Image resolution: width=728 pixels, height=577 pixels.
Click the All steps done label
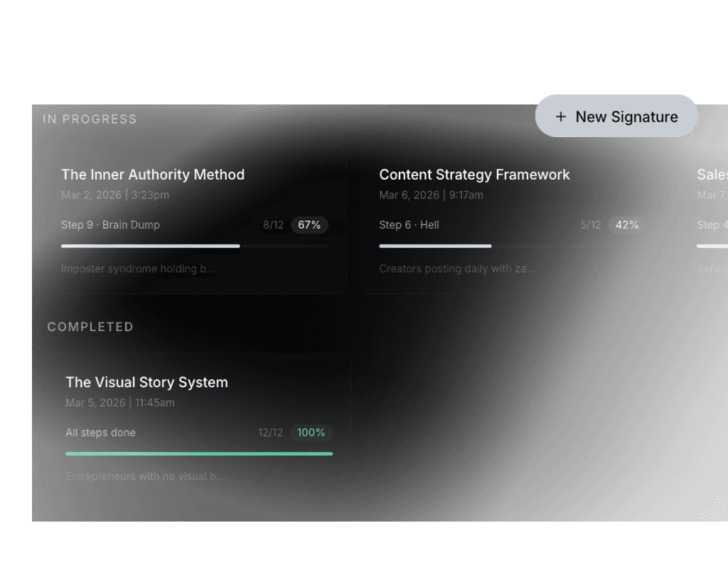[101, 433]
